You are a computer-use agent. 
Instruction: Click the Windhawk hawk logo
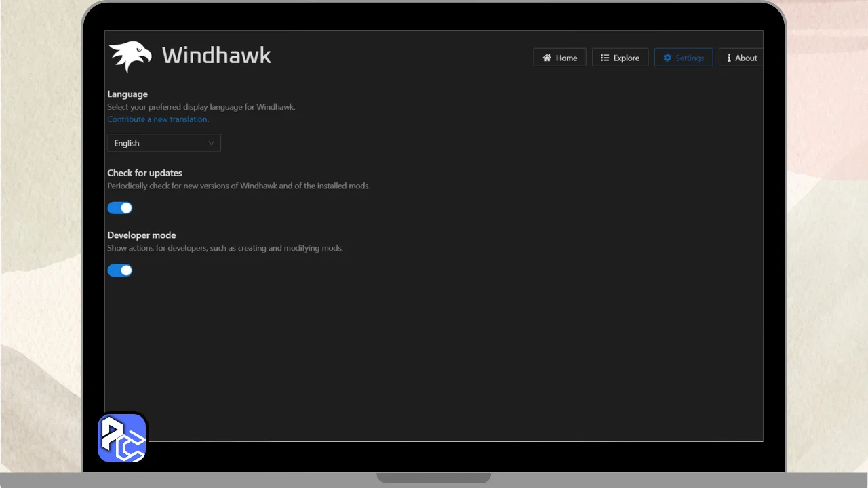click(130, 56)
